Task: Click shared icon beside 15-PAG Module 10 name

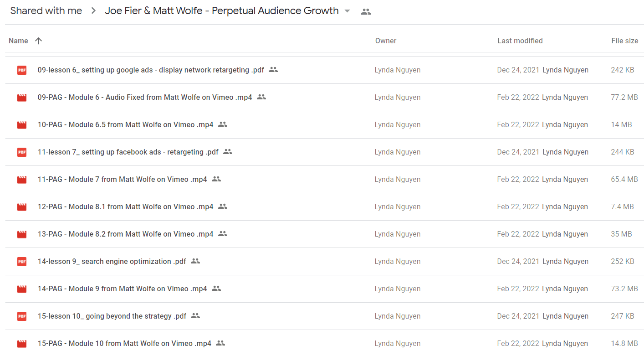Action: pos(220,343)
